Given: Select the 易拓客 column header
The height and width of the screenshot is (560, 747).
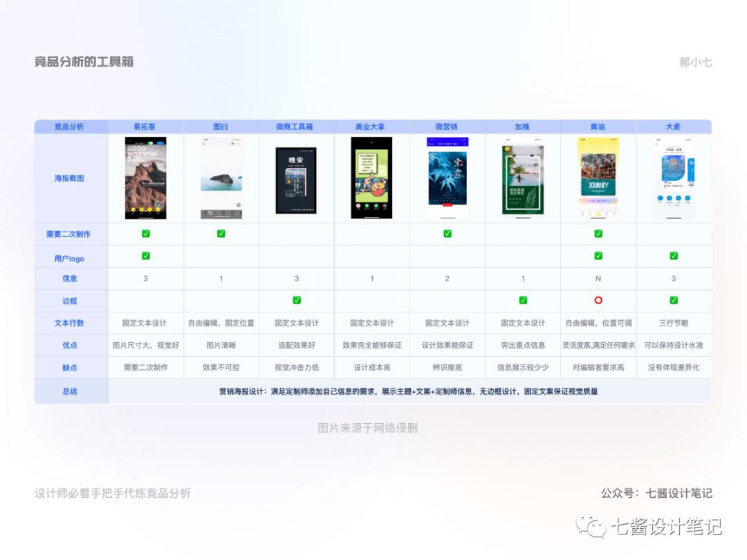Looking at the screenshot, I should point(145,127).
